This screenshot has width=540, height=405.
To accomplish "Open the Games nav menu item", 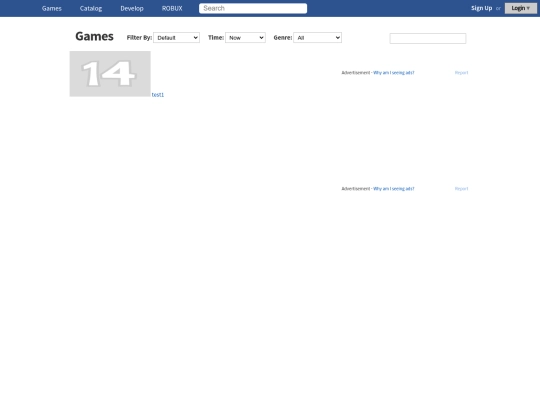I will tap(52, 8).
